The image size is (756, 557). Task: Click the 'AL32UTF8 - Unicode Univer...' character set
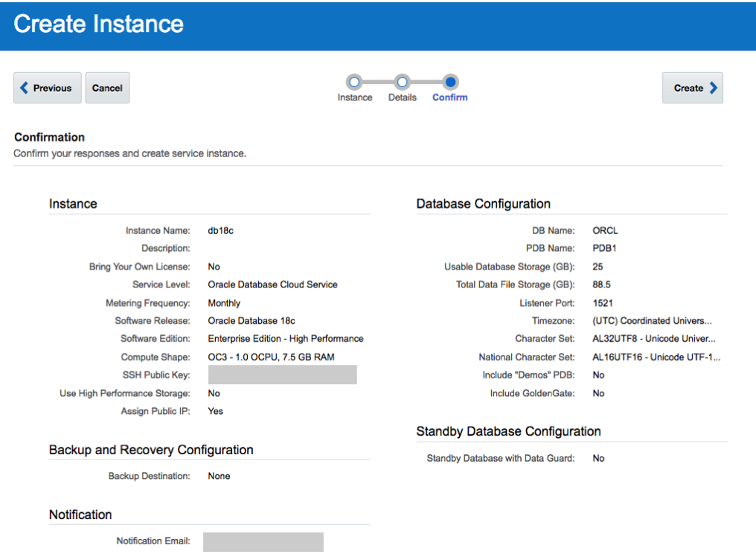[x=654, y=339]
